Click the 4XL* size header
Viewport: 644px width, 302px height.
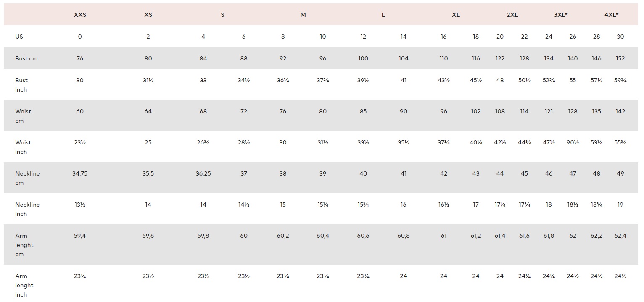(611, 15)
